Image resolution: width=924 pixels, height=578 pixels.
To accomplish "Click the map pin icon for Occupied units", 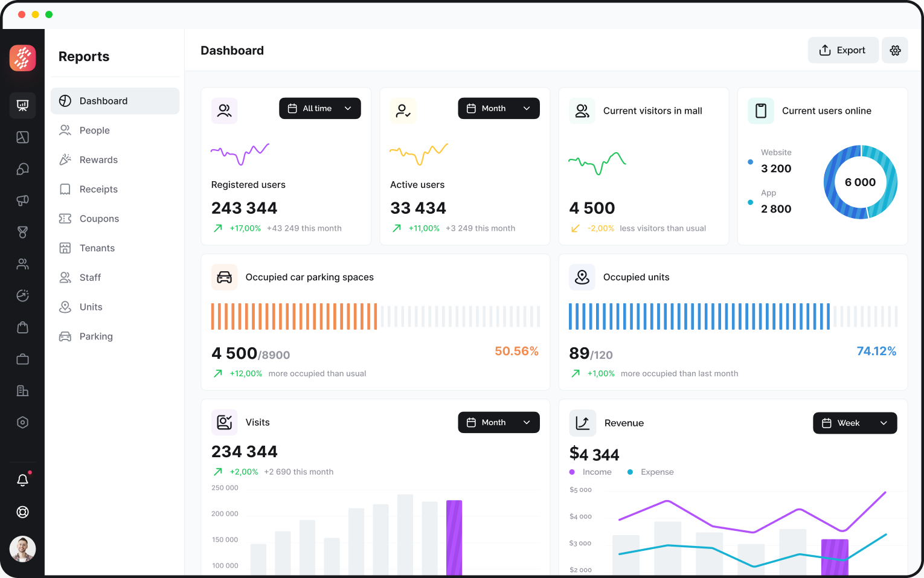I will (582, 277).
